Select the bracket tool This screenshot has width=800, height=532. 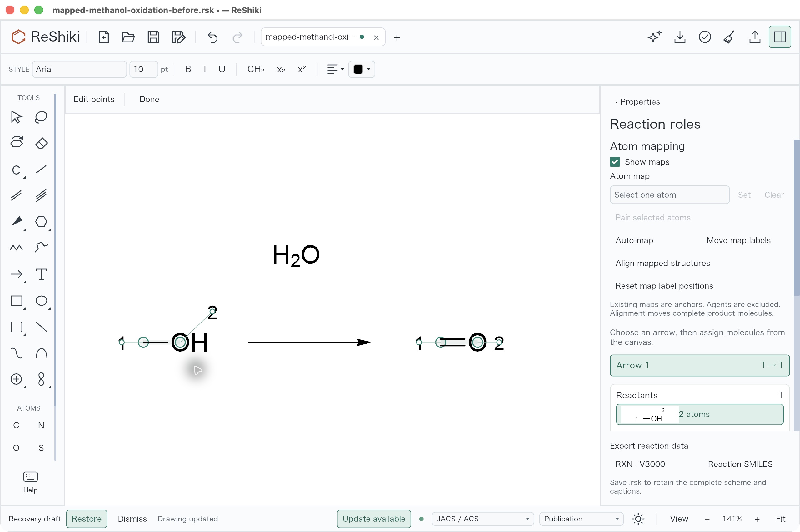click(x=16, y=327)
